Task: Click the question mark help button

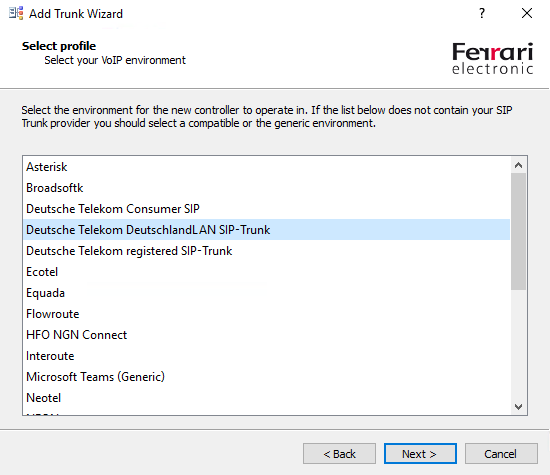Action: (482, 13)
